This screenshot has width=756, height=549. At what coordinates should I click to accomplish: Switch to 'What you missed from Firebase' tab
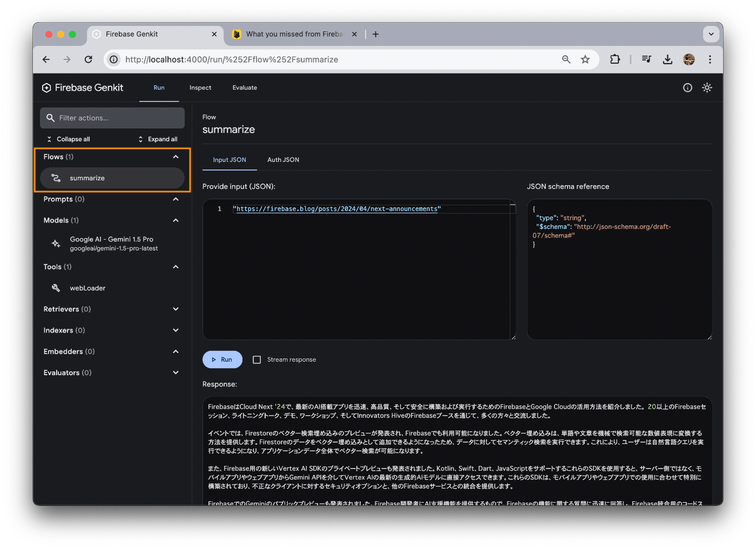click(x=294, y=34)
